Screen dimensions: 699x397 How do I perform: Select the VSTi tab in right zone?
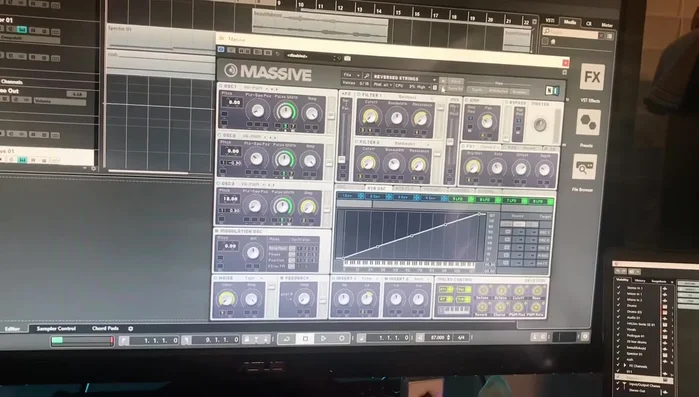(x=550, y=20)
